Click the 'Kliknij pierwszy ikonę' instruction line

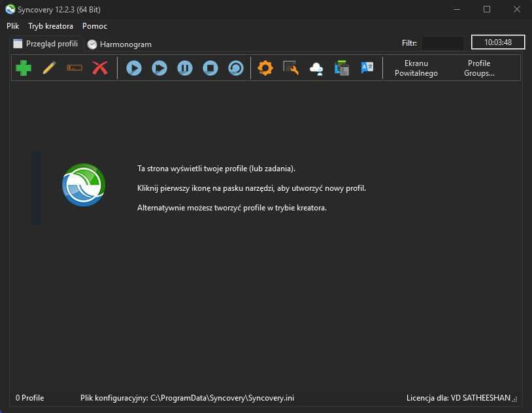[x=252, y=188]
